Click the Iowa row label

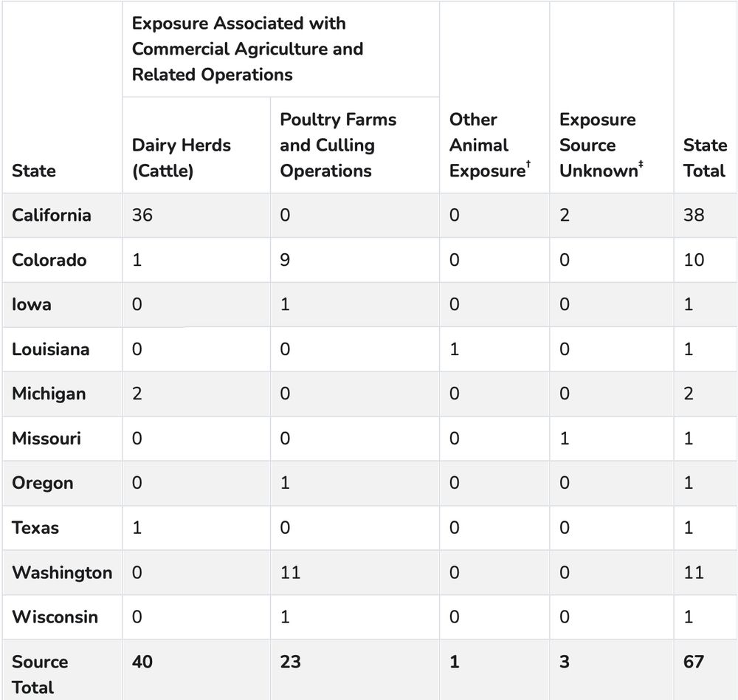32,304
